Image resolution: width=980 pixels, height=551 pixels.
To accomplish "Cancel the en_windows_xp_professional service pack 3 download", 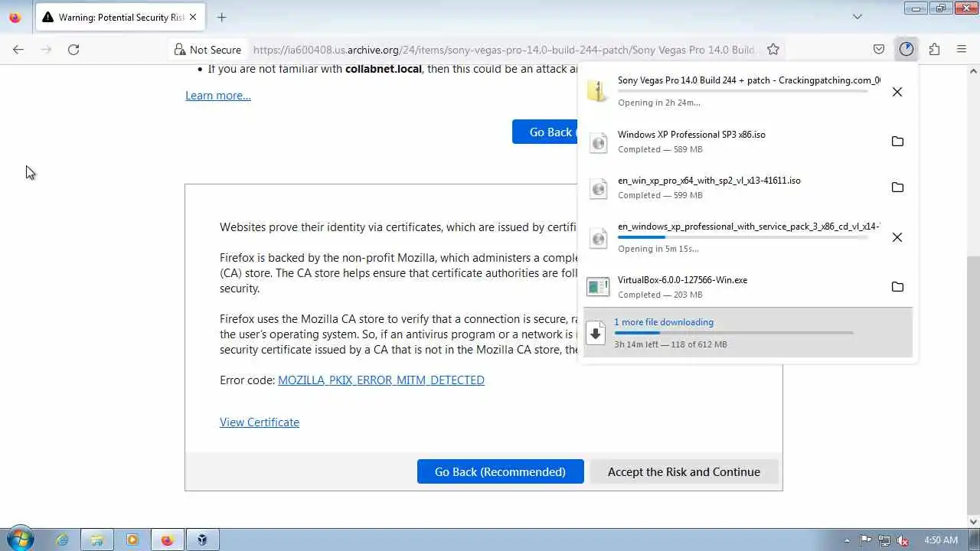I will pyautogui.click(x=897, y=237).
